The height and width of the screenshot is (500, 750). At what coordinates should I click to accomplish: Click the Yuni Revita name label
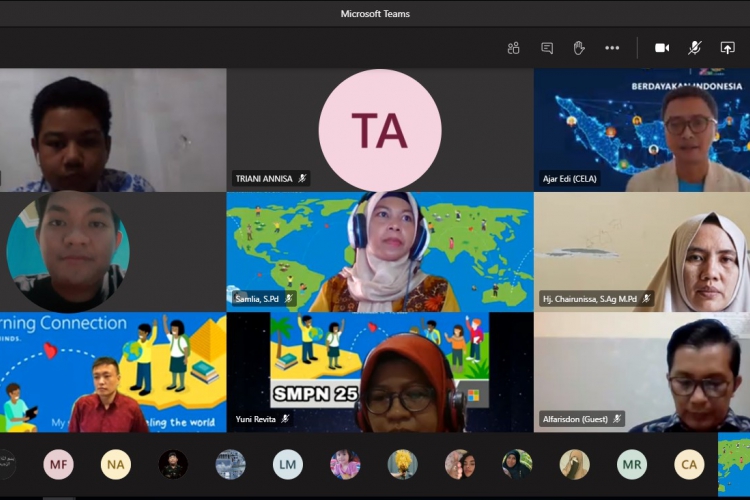click(257, 419)
